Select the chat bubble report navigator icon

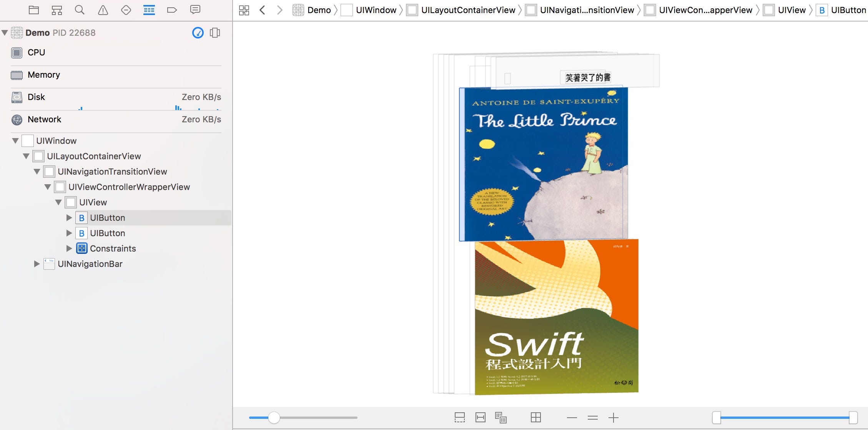(195, 10)
